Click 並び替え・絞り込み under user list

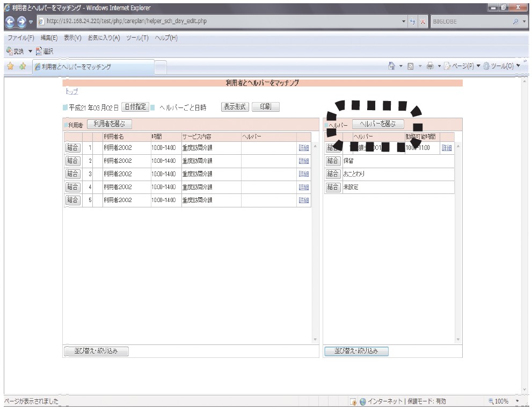coord(96,351)
